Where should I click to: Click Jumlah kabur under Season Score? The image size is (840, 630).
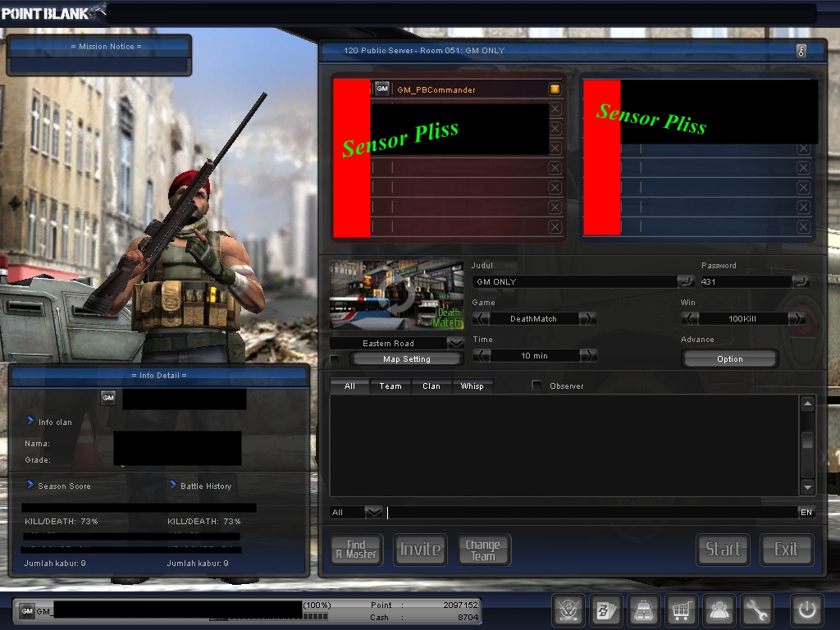[x=55, y=563]
